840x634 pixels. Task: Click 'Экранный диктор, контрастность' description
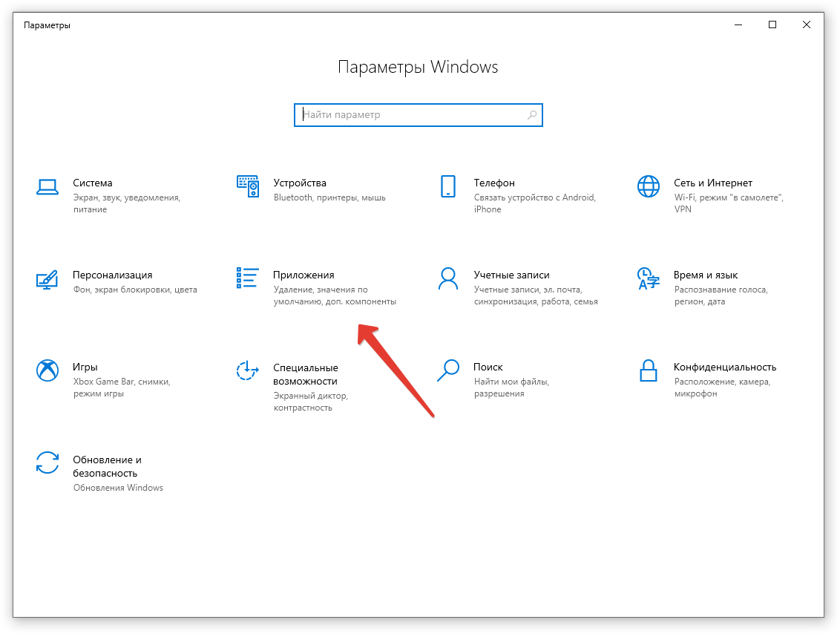(311, 402)
